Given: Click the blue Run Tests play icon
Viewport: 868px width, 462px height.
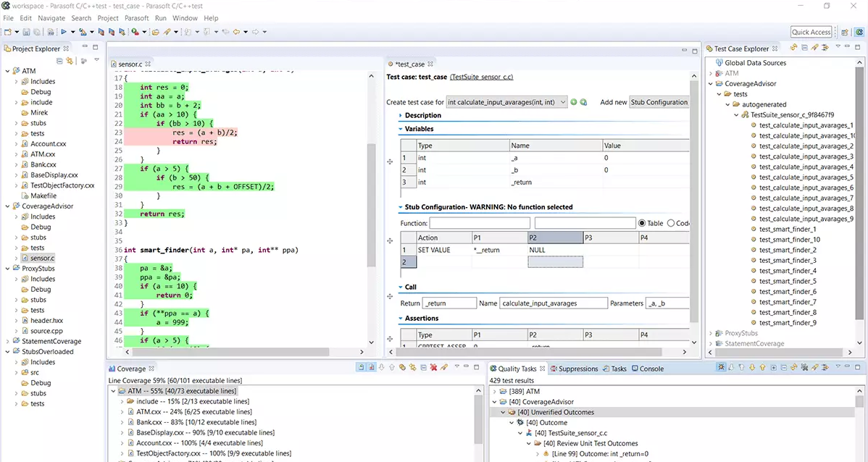Looking at the screenshot, I should (64, 32).
